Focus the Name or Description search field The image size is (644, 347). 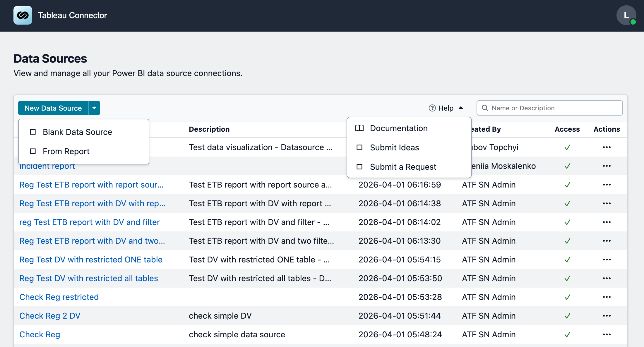coord(549,108)
